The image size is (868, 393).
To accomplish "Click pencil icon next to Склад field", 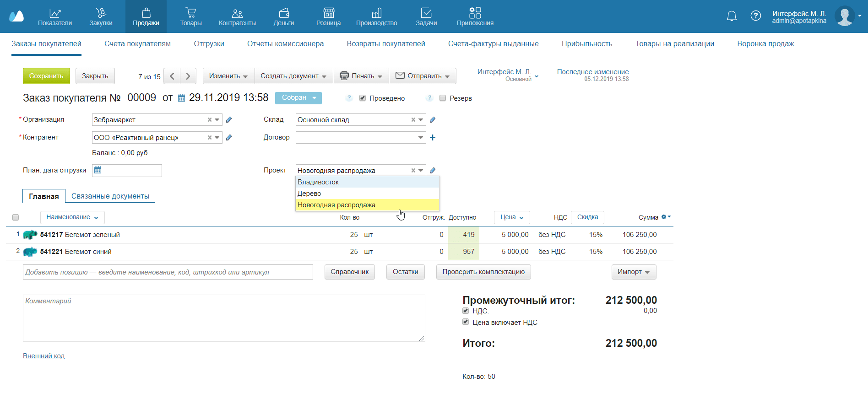I will [x=433, y=120].
